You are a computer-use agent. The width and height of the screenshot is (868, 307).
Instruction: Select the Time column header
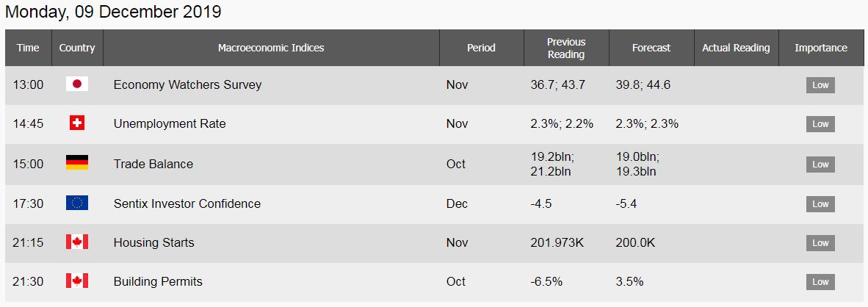pos(28,48)
